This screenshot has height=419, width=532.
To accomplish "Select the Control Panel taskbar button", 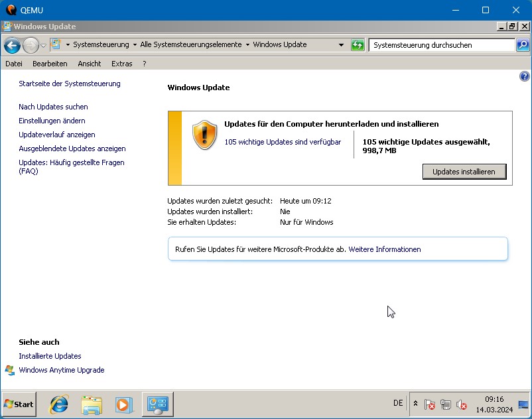I will (x=158, y=404).
